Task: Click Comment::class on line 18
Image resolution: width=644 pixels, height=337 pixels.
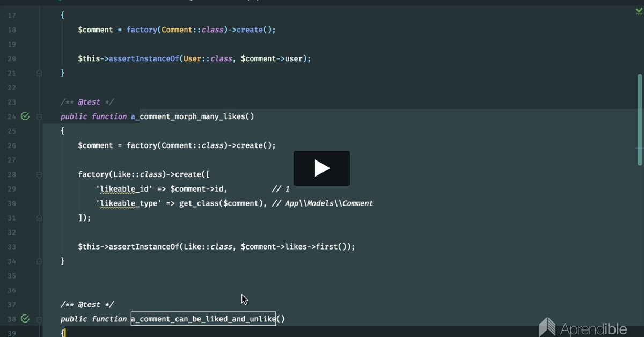Action: 193,30
